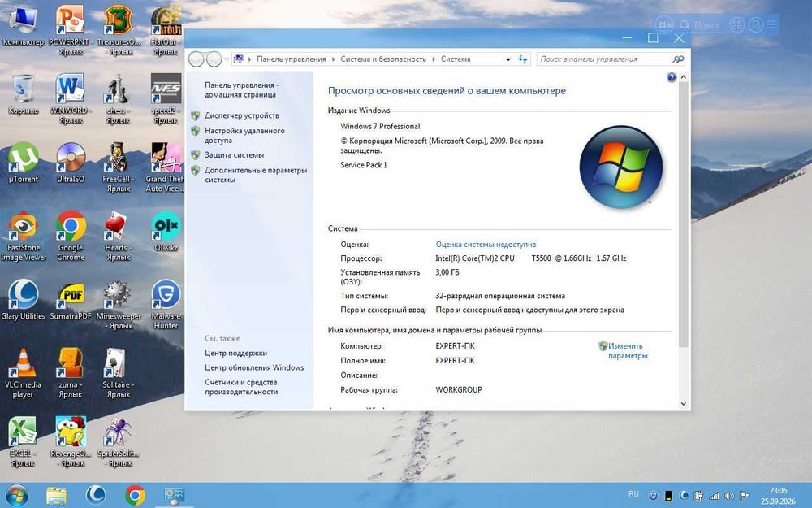The width and height of the screenshot is (812, 508).
Task: Open Центр поддержки link
Action: tap(235, 353)
